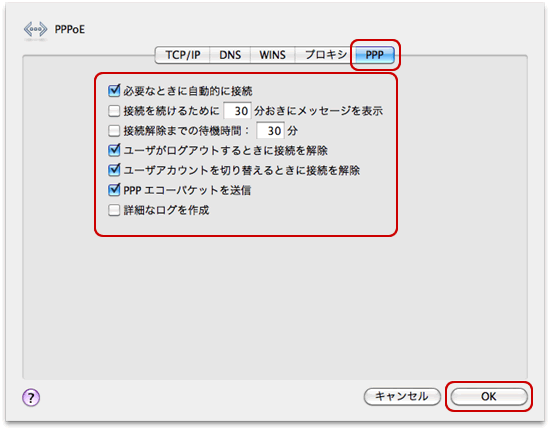The height and width of the screenshot is (430, 550).
Task: Select the WINS tab
Action: (273, 55)
